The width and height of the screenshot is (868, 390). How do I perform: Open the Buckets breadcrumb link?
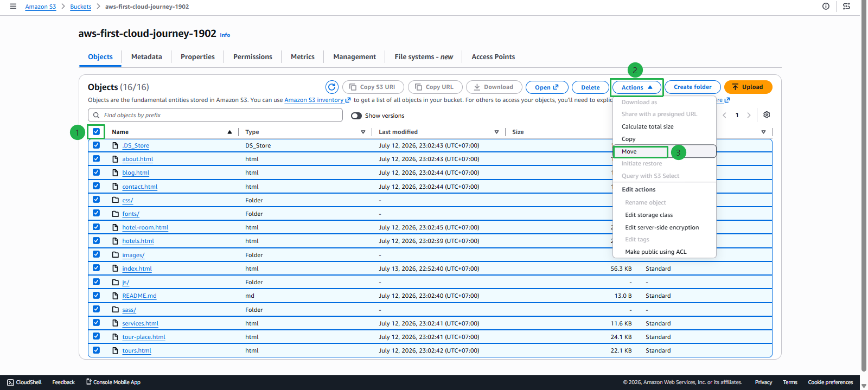point(81,7)
